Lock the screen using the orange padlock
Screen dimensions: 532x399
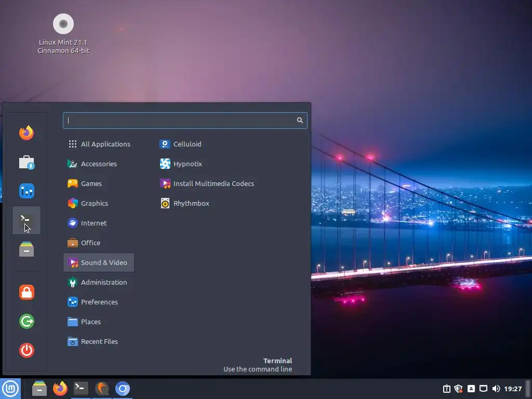(26, 292)
